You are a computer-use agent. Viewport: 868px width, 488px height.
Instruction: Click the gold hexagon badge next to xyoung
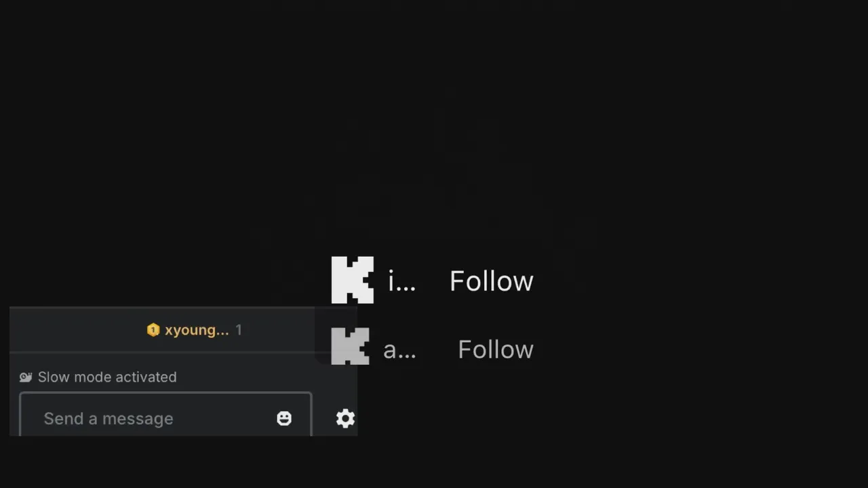pos(153,330)
